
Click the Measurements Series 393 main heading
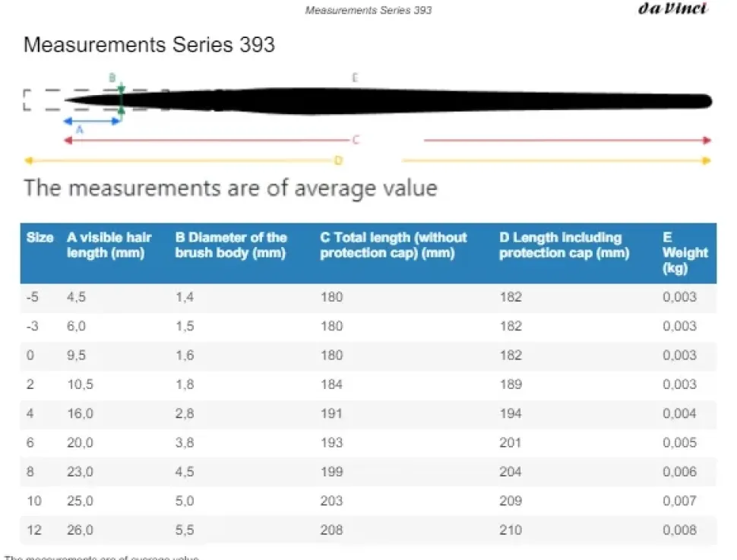coord(149,44)
